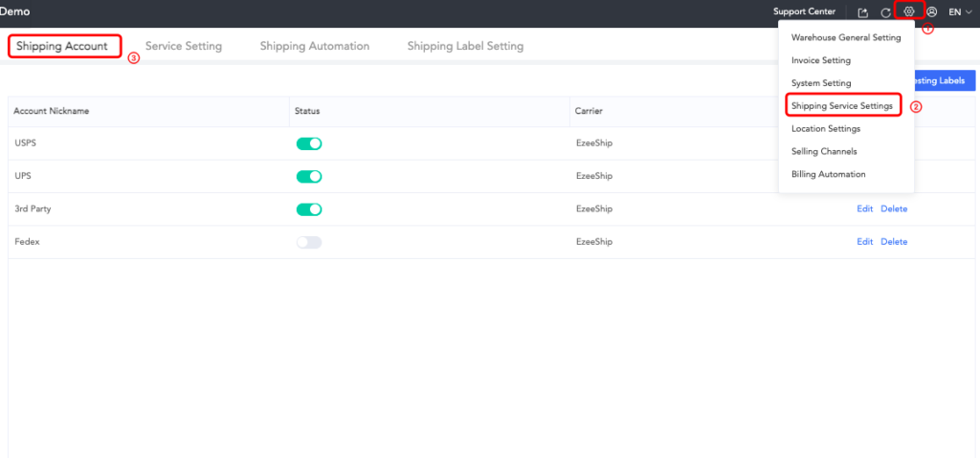Click the Carrier column header
Image resolution: width=980 pixels, height=458 pixels.
click(x=589, y=111)
